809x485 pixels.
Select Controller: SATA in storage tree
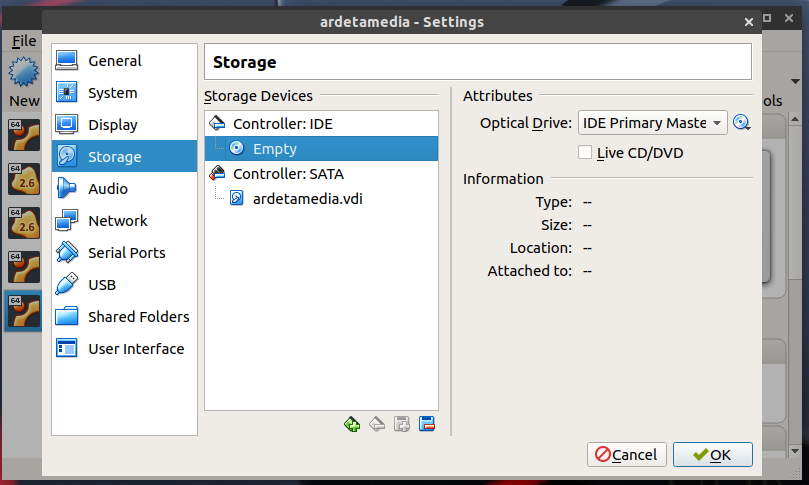[287, 174]
